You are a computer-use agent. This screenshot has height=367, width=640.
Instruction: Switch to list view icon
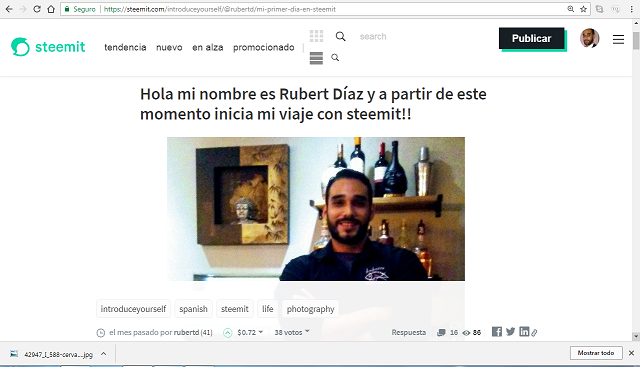316,58
